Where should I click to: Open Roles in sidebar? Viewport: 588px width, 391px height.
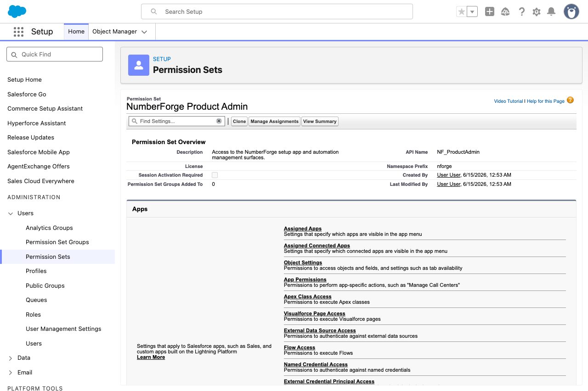(33, 314)
